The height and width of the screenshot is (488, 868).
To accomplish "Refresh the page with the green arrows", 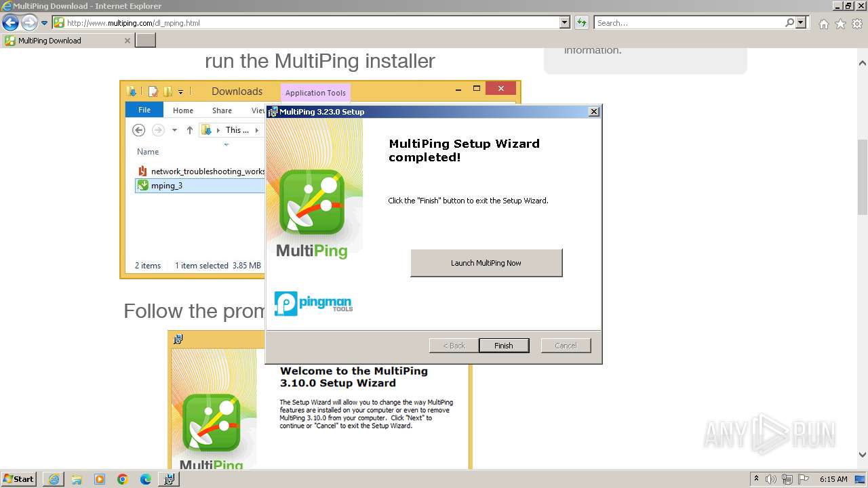I will tap(582, 23).
